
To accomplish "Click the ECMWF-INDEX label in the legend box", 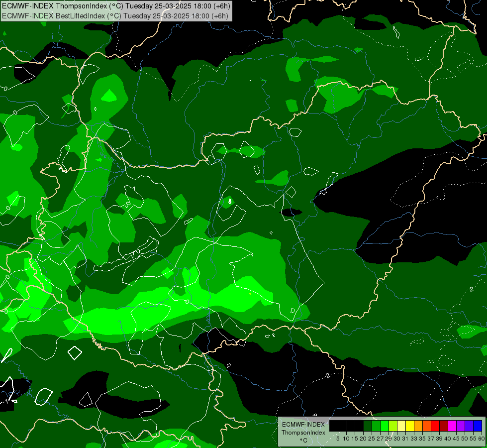I will tap(303, 425).
